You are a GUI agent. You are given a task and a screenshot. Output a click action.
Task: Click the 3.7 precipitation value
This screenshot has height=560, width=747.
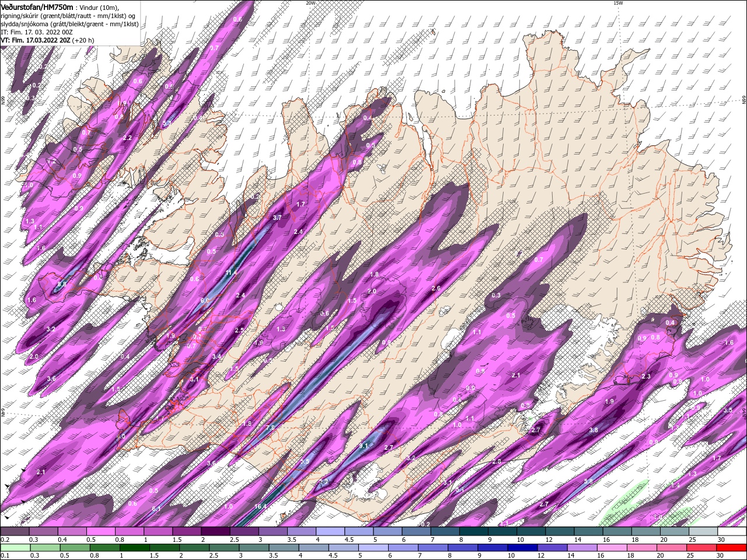coord(277,218)
